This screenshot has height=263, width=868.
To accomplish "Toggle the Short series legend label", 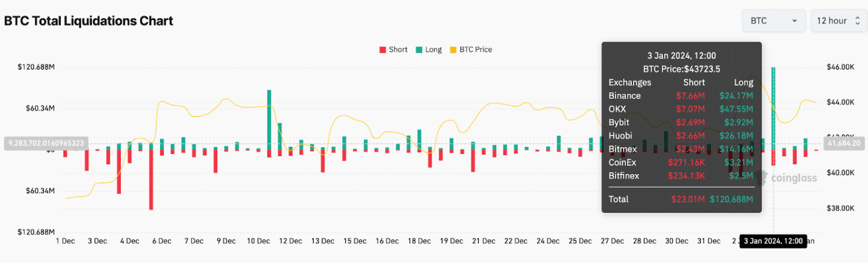I will [398, 50].
